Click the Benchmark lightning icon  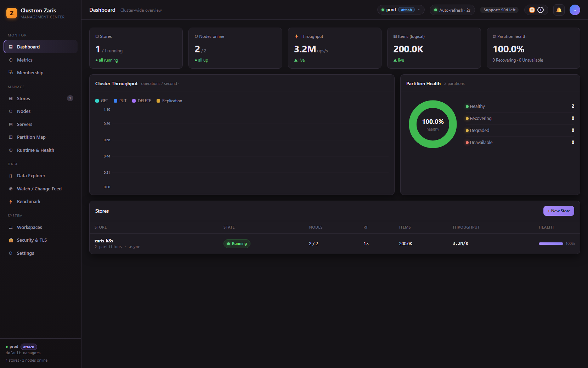pos(11,201)
